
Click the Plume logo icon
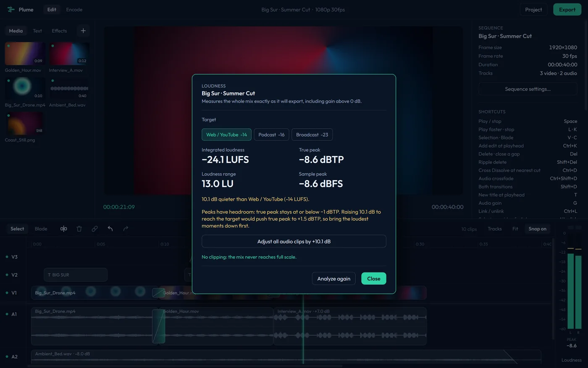point(11,9)
